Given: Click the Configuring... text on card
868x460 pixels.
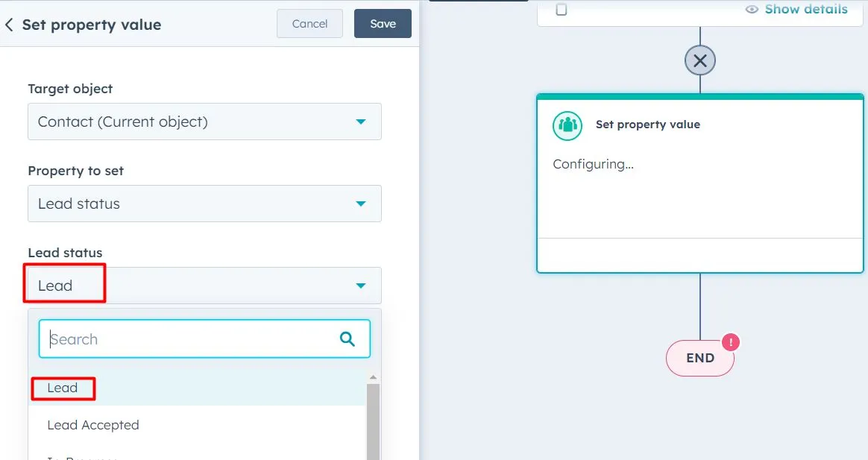Looking at the screenshot, I should (x=594, y=165).
